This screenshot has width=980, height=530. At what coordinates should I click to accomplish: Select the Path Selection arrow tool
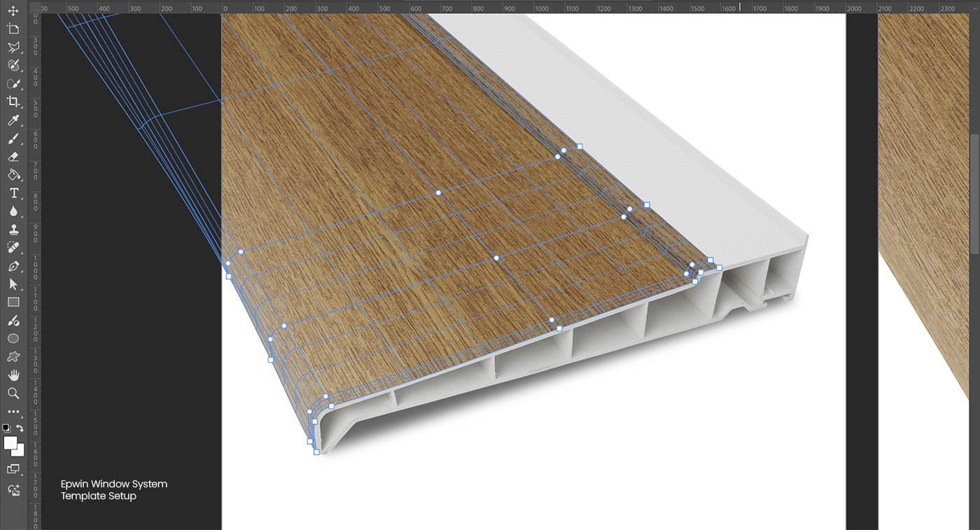click(13, 284)
